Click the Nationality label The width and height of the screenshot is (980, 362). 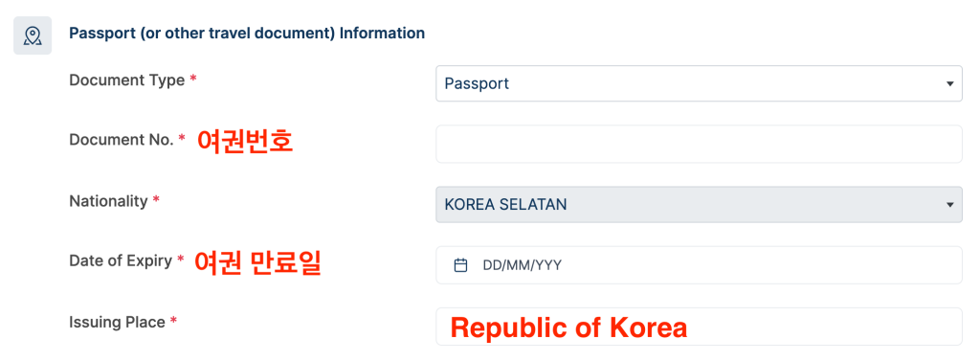pos(109,201)
